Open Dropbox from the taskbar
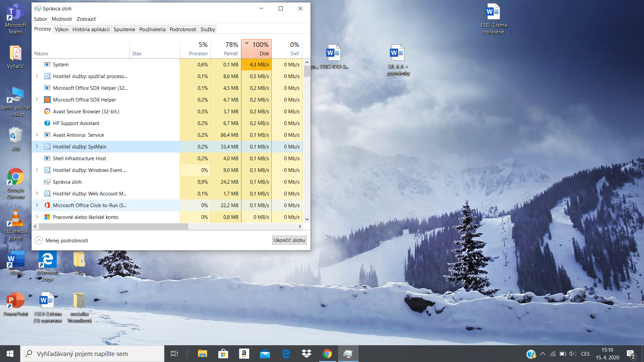This screenshot has width=644, height=362. [x=306, y=354]
